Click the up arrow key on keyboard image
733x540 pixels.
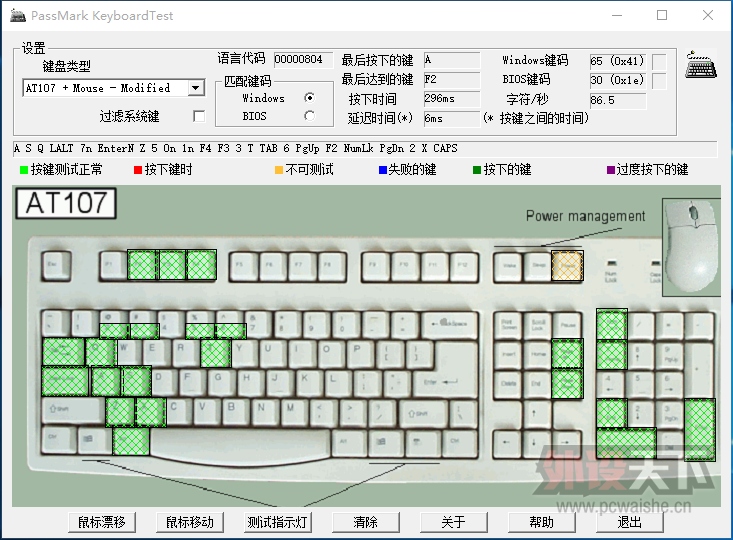click(538, 413)
